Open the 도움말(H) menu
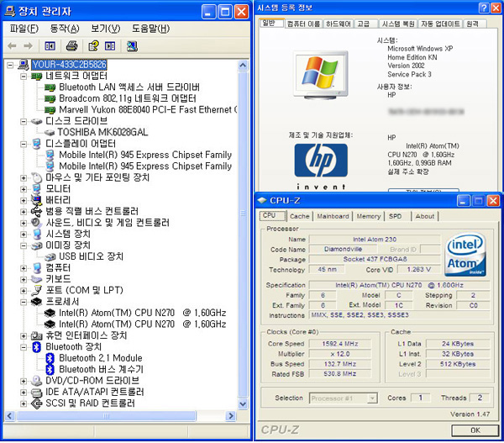Screen dimensions: 504x443 150,29
